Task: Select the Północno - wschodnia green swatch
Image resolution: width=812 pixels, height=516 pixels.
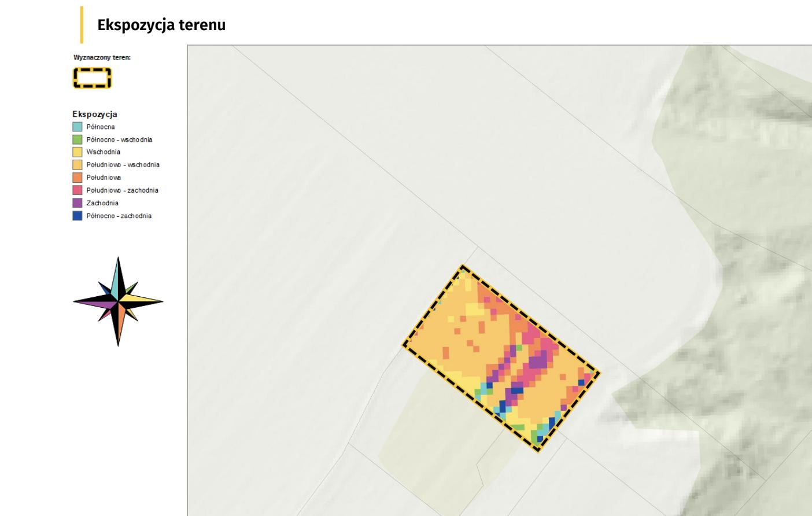Action: coord(77,139)
